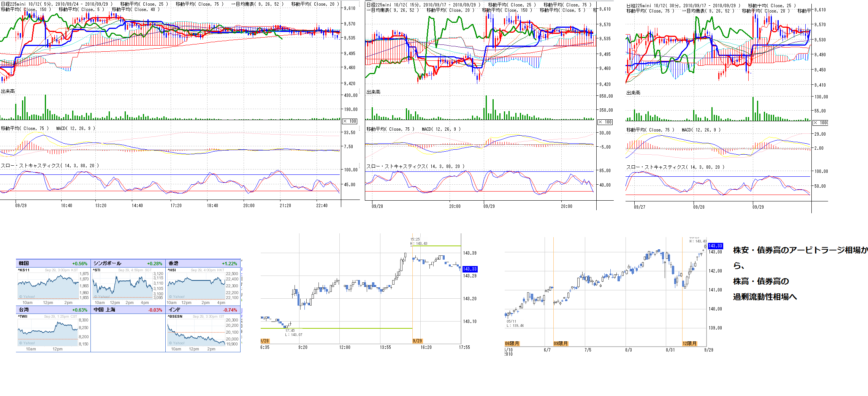
Task: Select the 12限月 contract month marker
Action: point(689,344)
